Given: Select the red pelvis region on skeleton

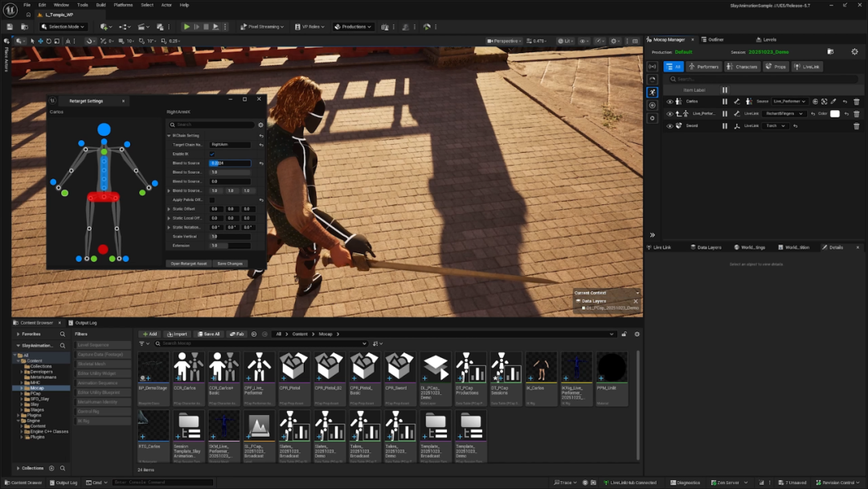Looking at the screenshot, I should [103, 197].
